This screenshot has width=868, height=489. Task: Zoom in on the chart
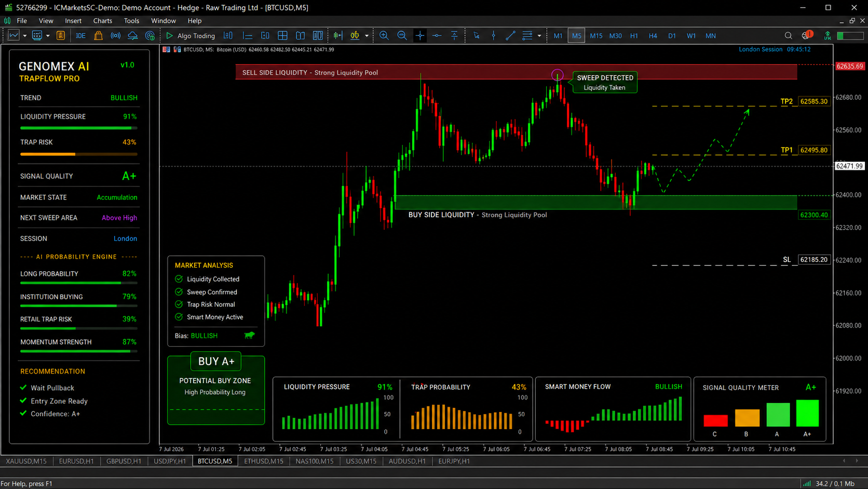coord(384,35)
